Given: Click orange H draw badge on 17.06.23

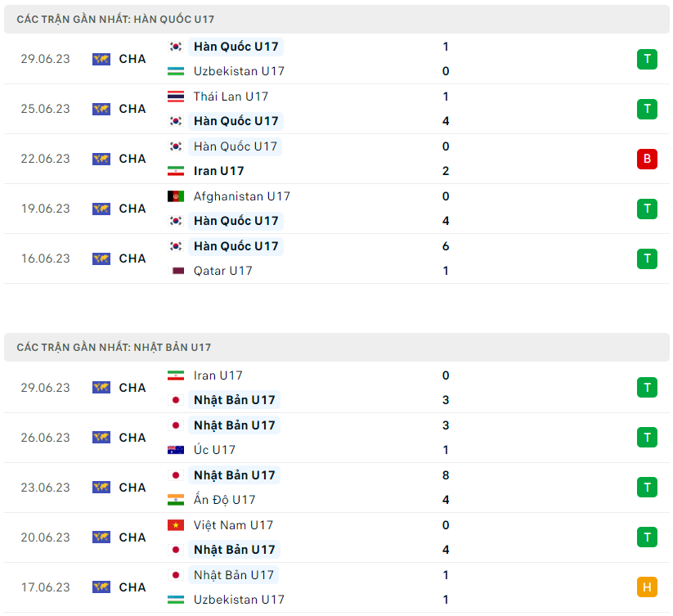Looking at the screenshot, I should [647, 587].
